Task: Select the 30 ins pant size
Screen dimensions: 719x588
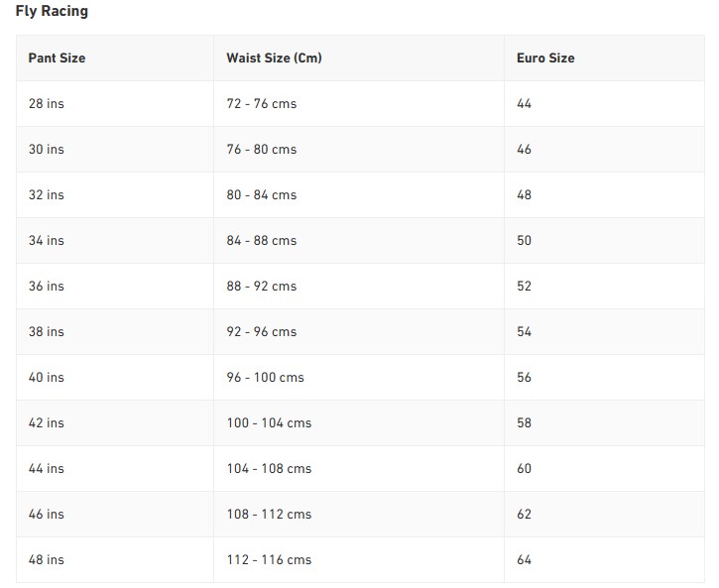Action: 46,150
